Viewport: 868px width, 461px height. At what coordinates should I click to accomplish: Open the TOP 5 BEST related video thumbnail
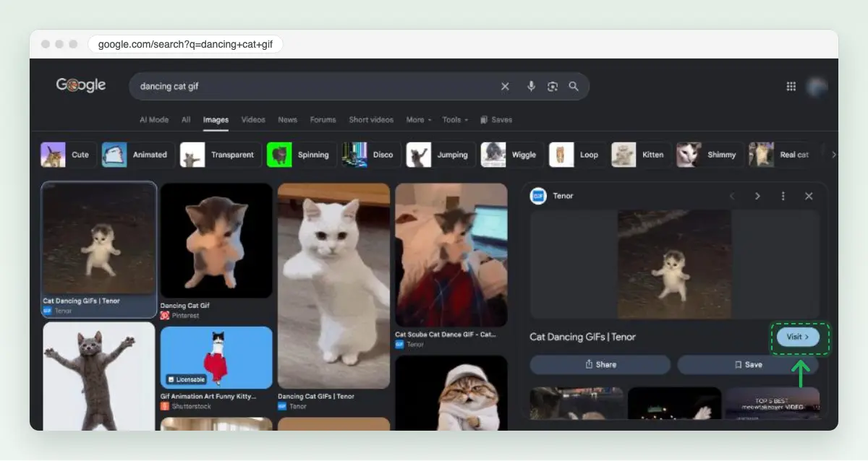coord(773,403)
